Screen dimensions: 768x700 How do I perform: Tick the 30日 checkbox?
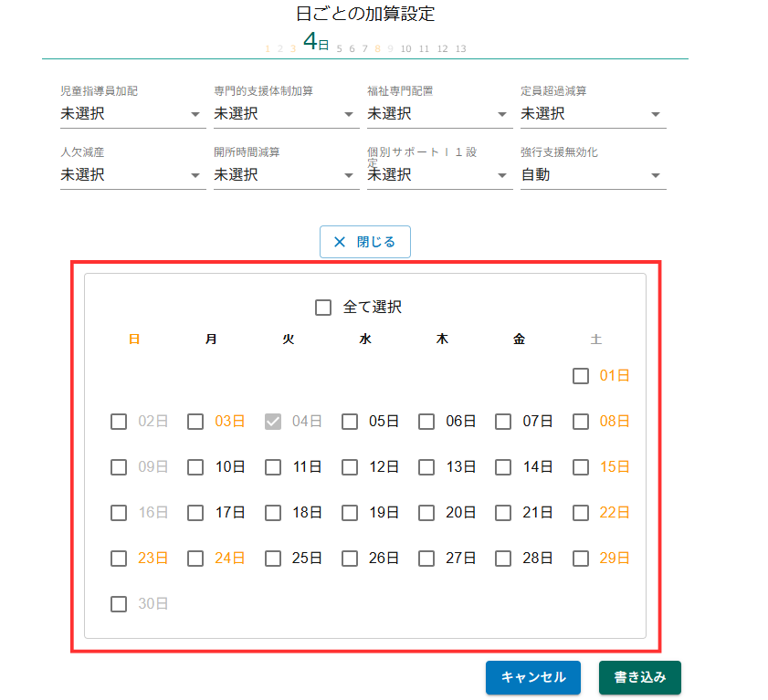[119, 604]
